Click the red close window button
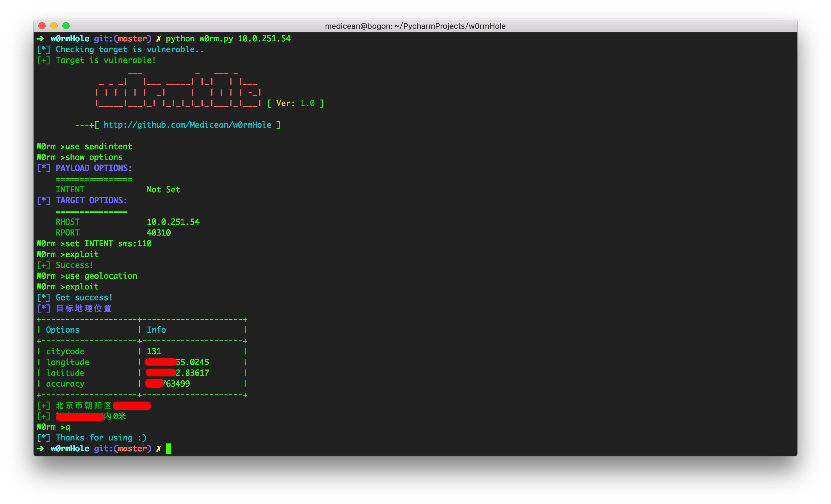This screenshot has width=831, height=504. click(42, 26)
